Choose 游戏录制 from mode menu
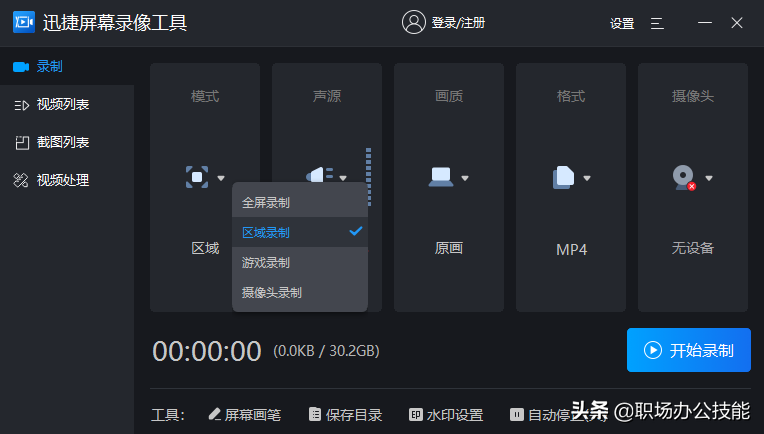This screenshot has height=434, width=764. coord(300,263)
